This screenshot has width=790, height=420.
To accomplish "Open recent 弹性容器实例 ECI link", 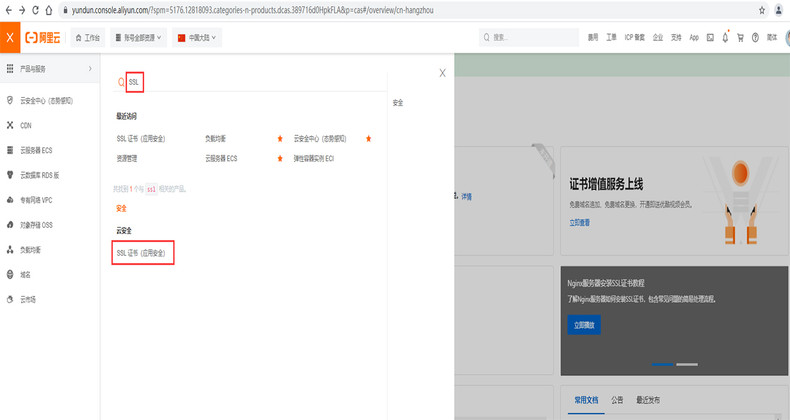I will coord(313,158).
